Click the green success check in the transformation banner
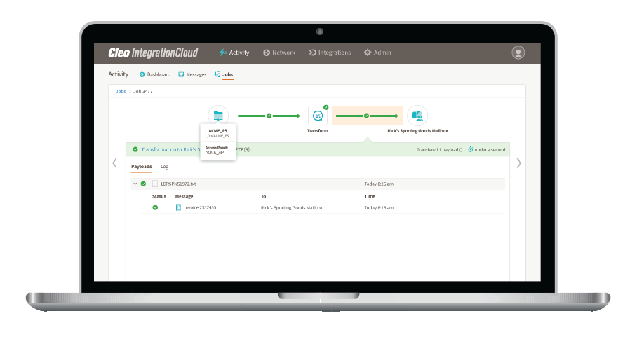The image size is (644, 337). pos(135,149)
